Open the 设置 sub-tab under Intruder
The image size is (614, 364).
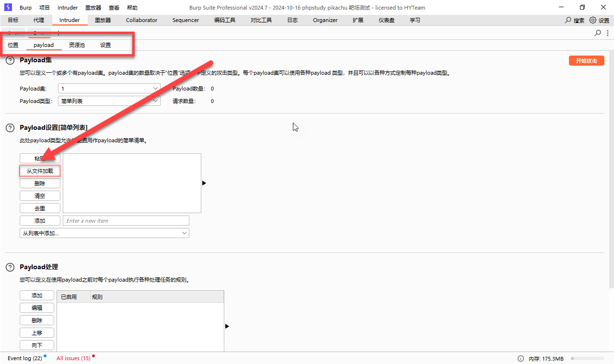point(105,45)
